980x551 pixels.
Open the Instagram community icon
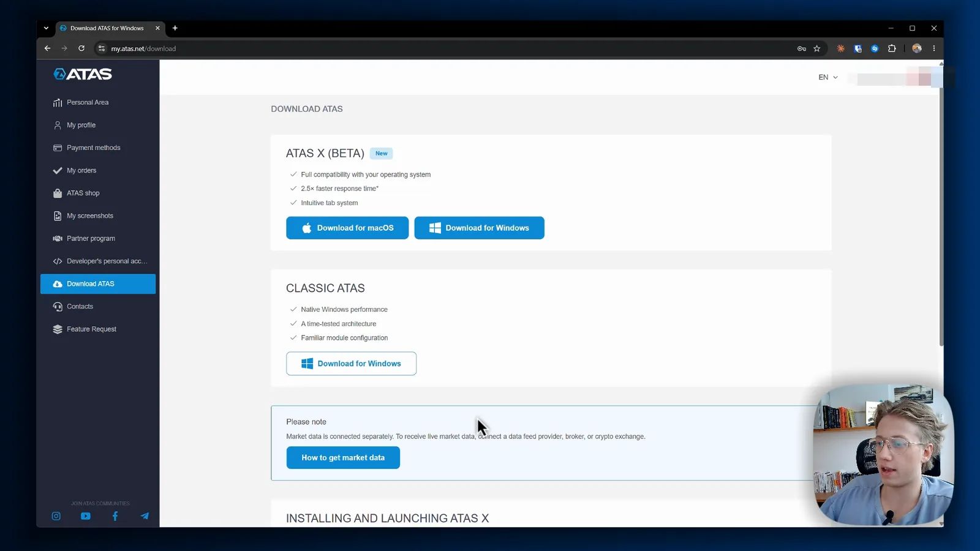(x=56, y=516)
